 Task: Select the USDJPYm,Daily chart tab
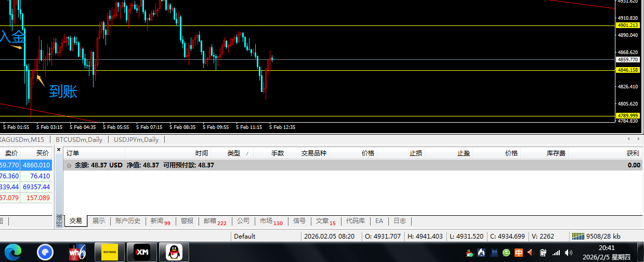(x=136, y=139)
